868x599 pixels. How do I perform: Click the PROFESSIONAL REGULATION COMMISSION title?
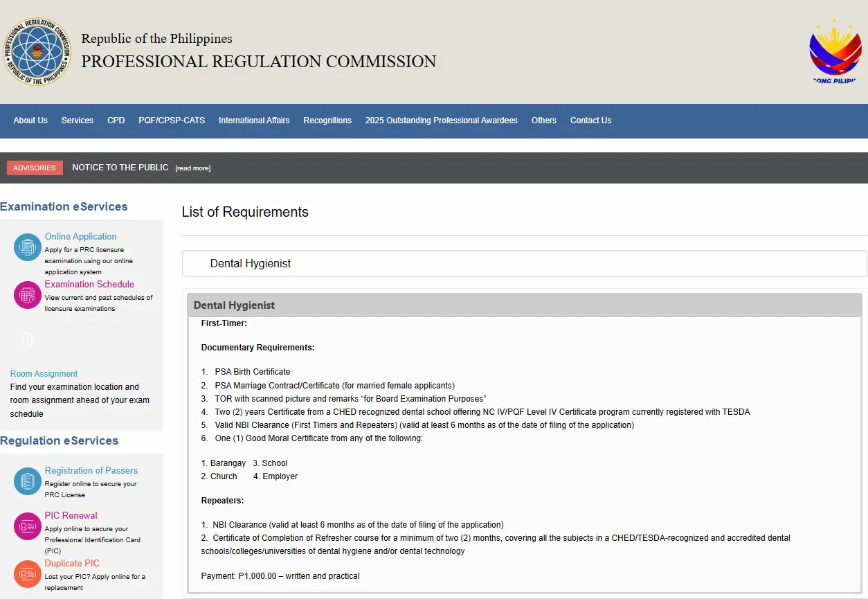[259, 62]
